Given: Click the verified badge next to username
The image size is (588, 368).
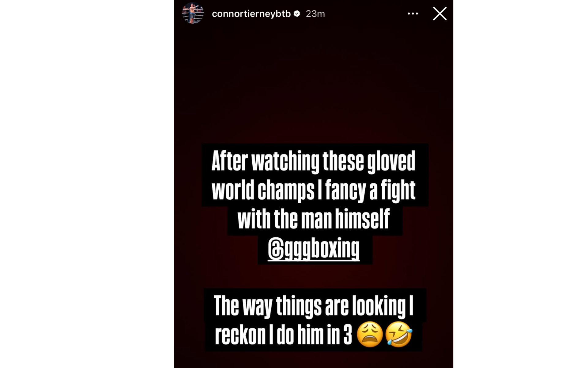Looking at the screenshot, I should click(x=297, y=13).
